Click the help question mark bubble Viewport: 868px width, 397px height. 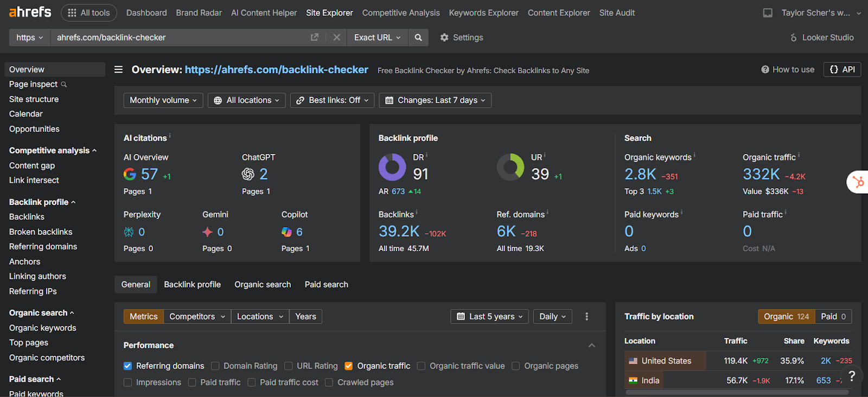click(x=852, y=376)
